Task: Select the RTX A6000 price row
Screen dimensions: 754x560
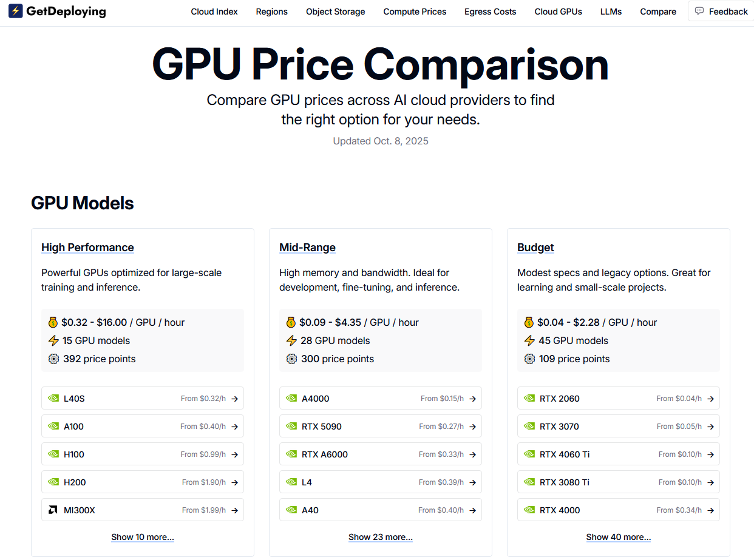Action: click(x=381, y=454)
